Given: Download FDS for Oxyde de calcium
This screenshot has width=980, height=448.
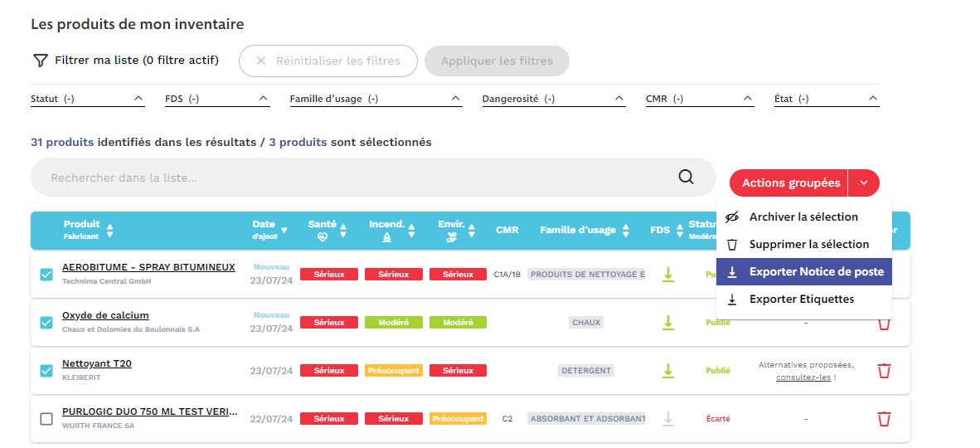Looking at the screenshot, I should pos(667,323).
